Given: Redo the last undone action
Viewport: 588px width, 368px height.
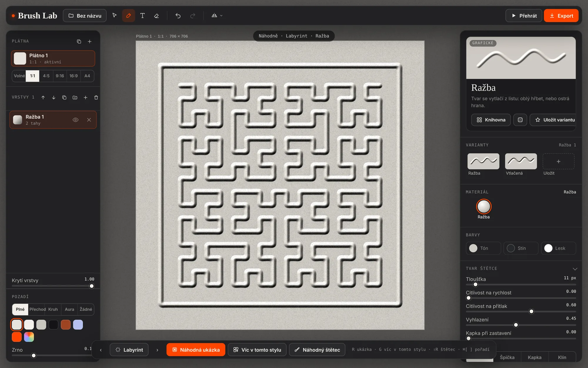Looking at the screenshot, I should (x=193, y=16).
